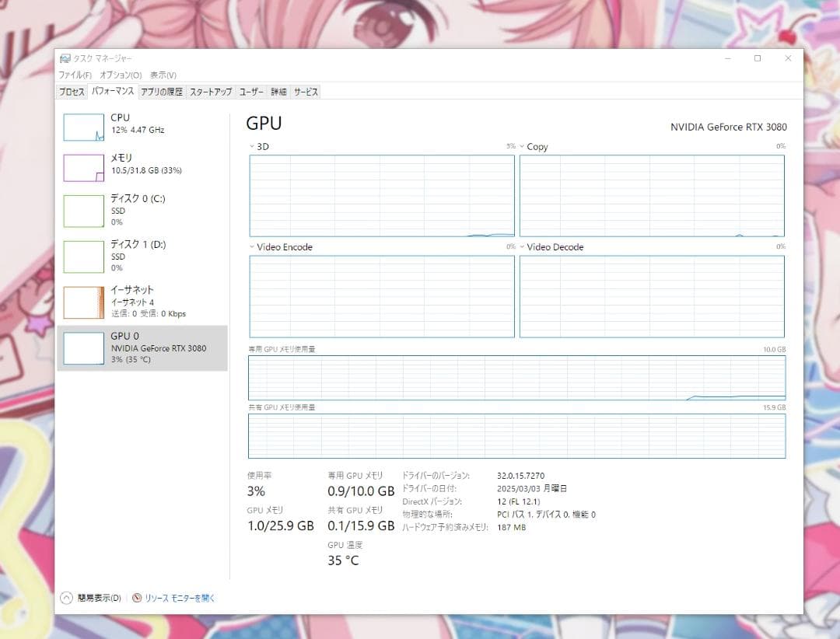The height and width of the screenshot is (639, 840).
Task: Click the Task Manager title bar icon
Action: click(66, 58)
